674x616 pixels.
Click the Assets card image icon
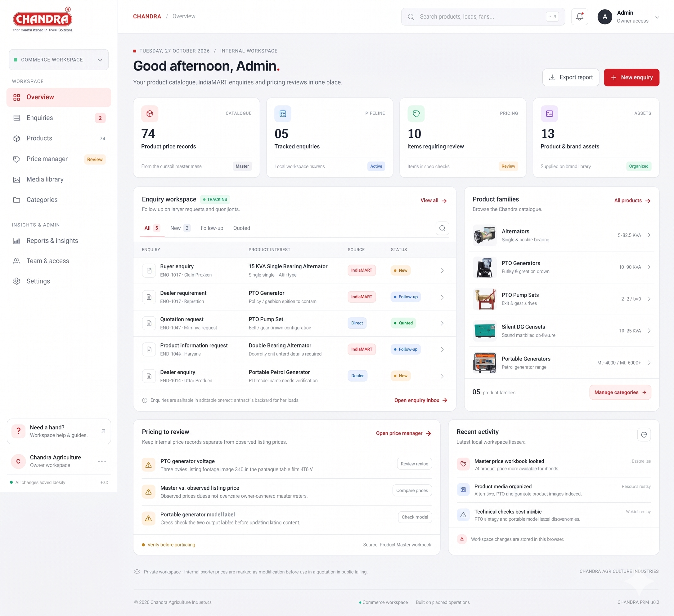pyautogui.click(x=549, y=114)
